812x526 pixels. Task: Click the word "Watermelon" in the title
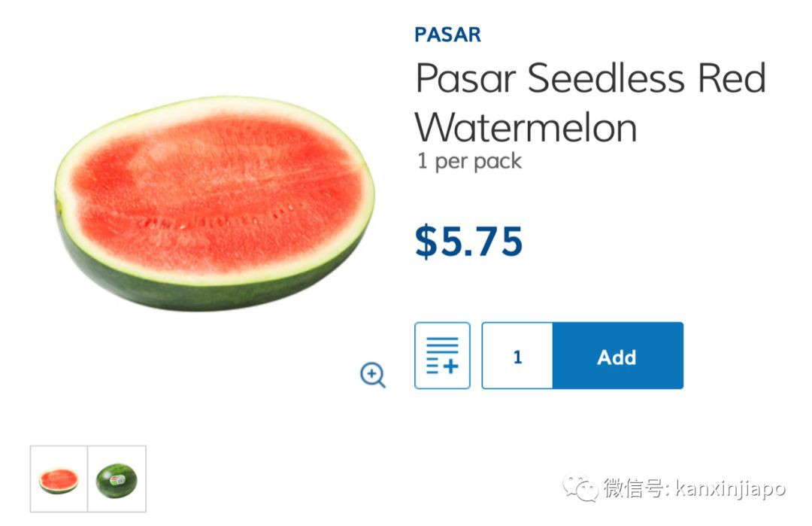click(526, 127)
